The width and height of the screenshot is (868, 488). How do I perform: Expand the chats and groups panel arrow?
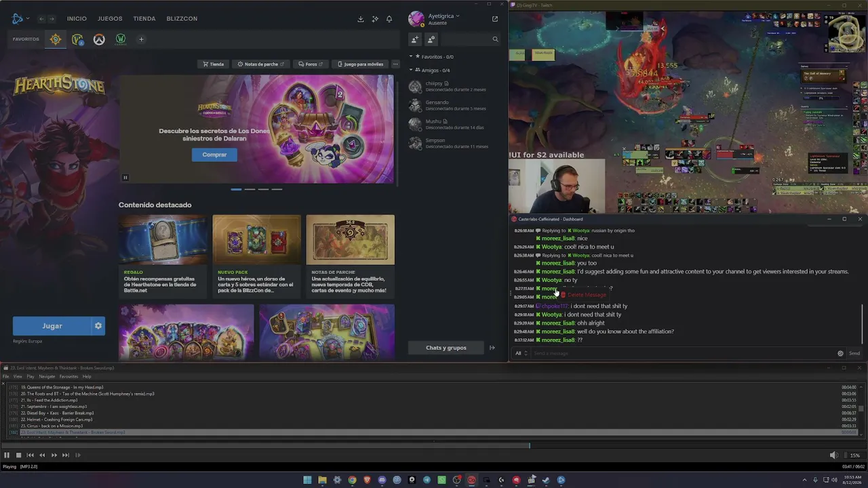[492, 348]
